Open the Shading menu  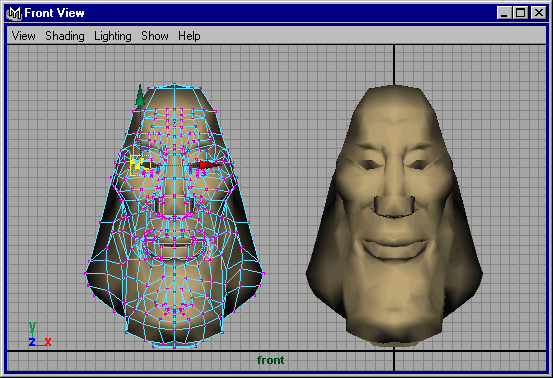pyautogui.click(x=65, y=36)
